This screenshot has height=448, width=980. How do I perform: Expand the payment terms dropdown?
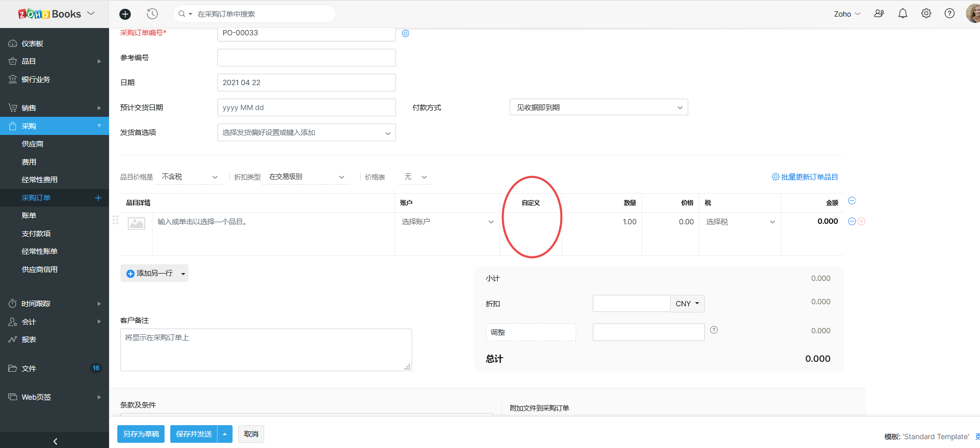pyautogui.click(x=598, y=107)
